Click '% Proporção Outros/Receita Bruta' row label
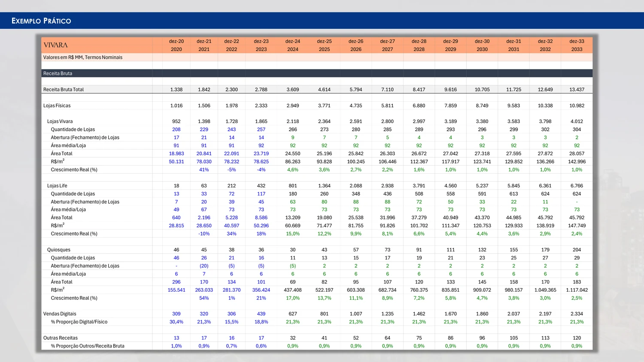The image size is (644, 362). pos(88,346)
